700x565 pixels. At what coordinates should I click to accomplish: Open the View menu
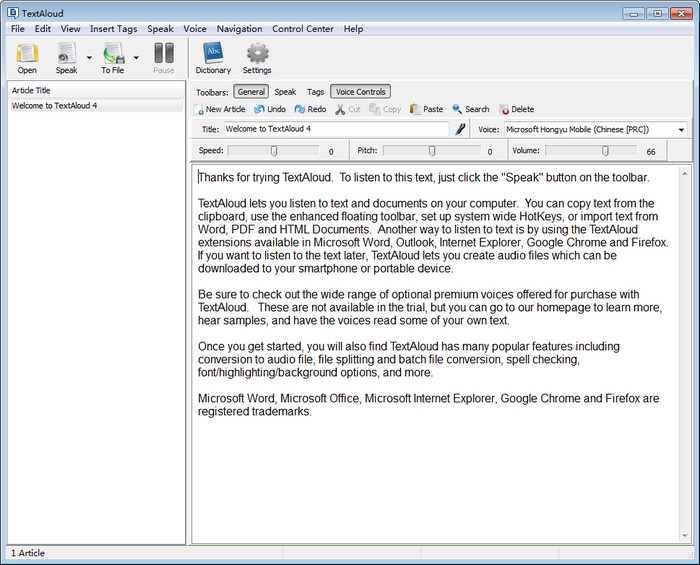click(x=71, y=29)
